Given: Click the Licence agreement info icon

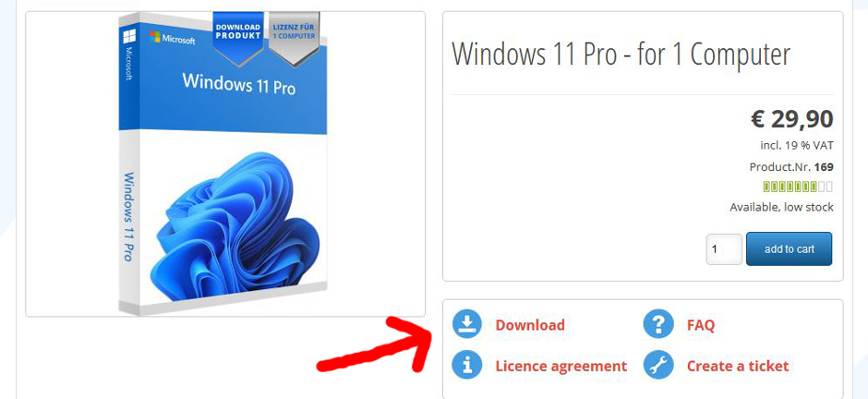Looking at the screenshot, I should tap(467, 365).
